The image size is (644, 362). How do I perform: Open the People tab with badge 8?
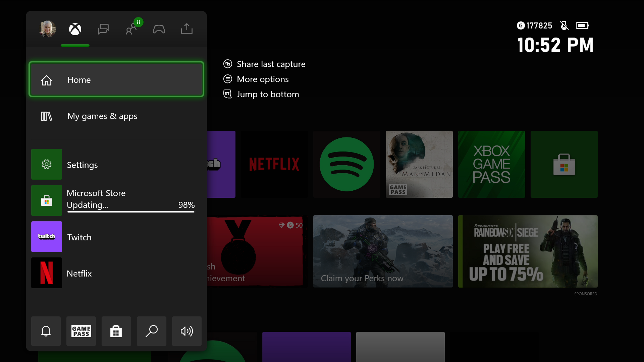point(131,29)
